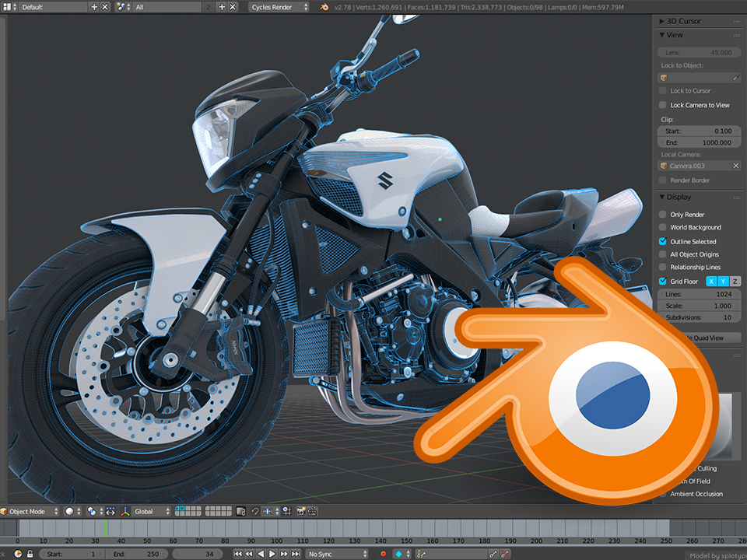This screenshot has height=560, width=747.
Task: Edit the current frame 34 field
Action: point(196,554)
